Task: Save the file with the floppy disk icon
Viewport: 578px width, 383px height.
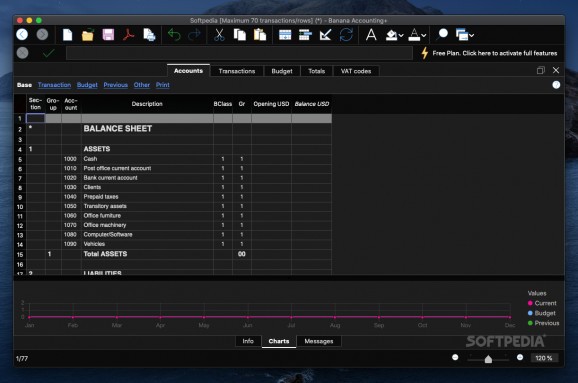Action: pyautogui.click(x=108, y=35)
